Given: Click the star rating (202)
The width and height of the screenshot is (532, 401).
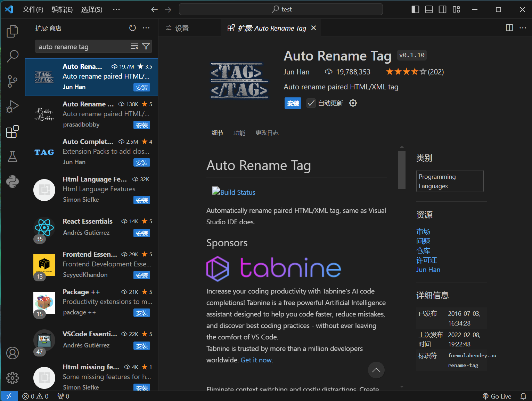Looking at the screenshot, I should pyautogui.click(x=415, y=72).
